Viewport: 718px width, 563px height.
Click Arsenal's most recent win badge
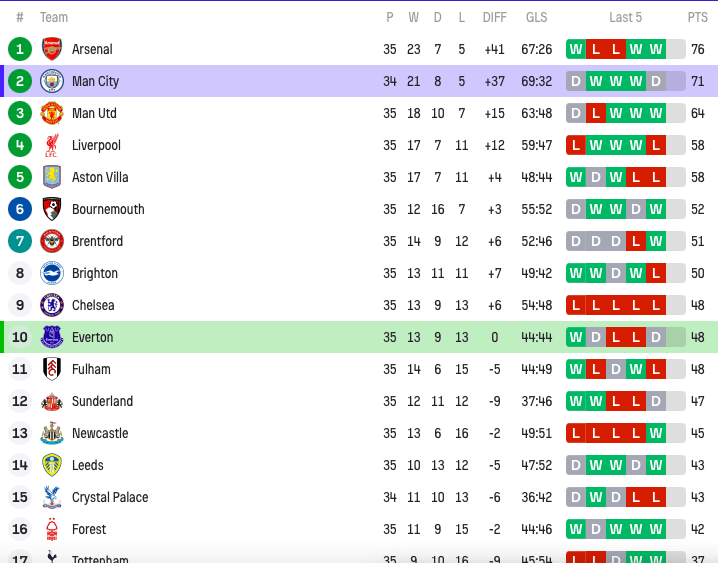[x=656, y=49]
